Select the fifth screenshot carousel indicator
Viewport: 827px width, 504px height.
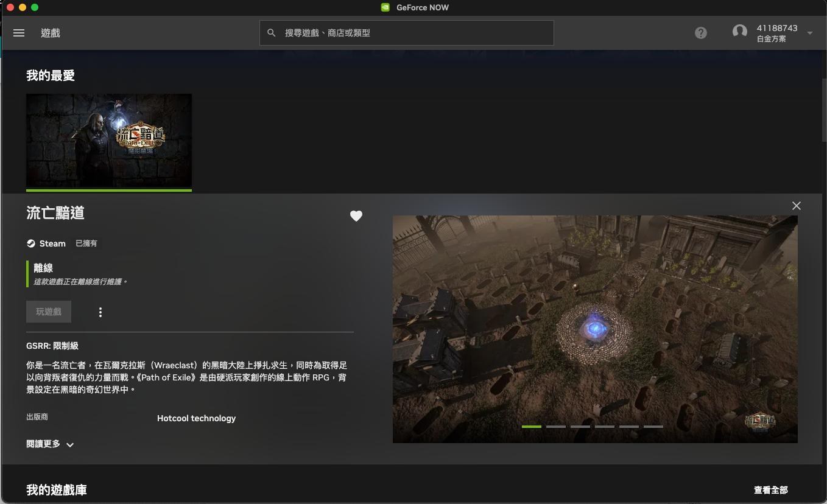pos(629,427)
